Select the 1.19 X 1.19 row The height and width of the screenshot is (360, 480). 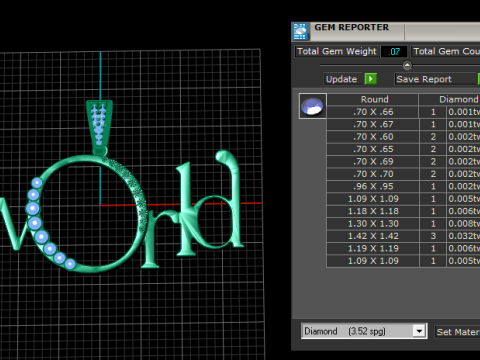coord(403,248)
